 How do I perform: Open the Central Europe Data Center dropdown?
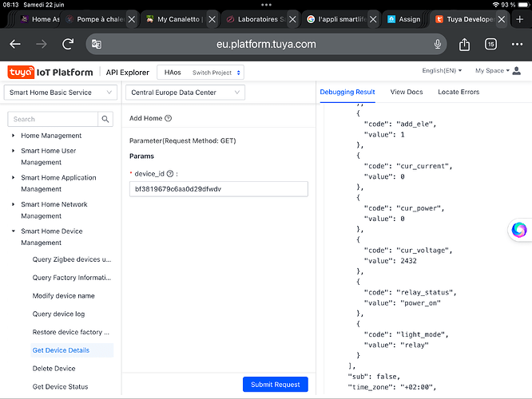tap(185, 93)
